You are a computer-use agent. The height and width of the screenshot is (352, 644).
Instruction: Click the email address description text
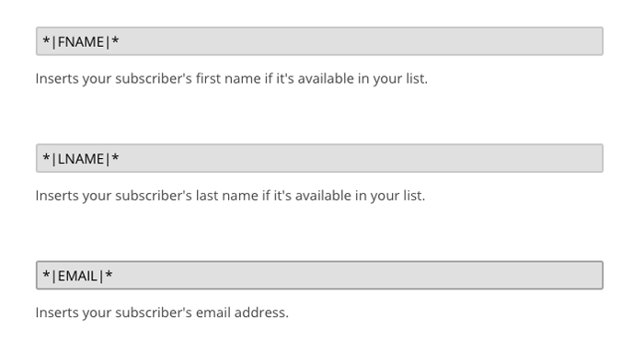coord(162,312)
